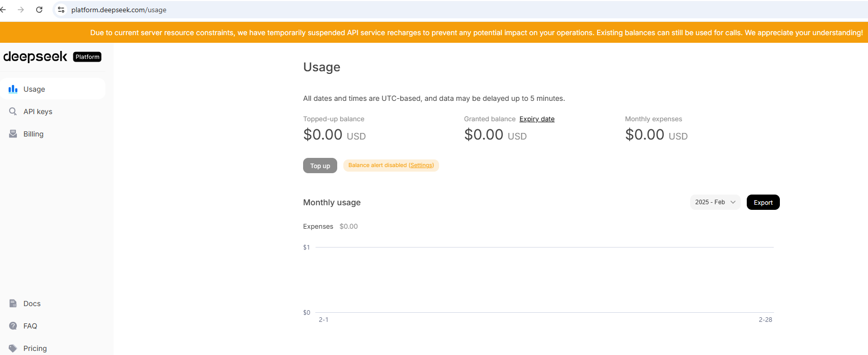Open FAQ from the sidebar
This screenshot has height=355, width=868.
(53, 326)
